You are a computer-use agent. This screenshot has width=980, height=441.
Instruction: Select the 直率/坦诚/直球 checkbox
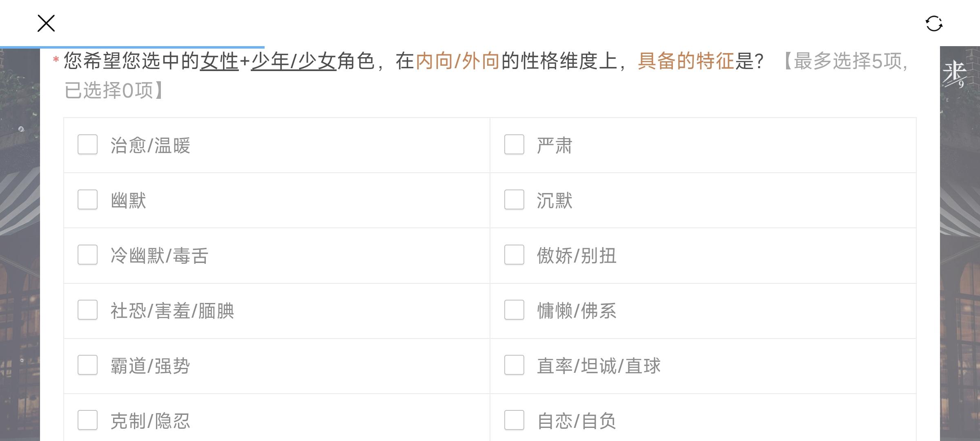(x=514, y=365)
